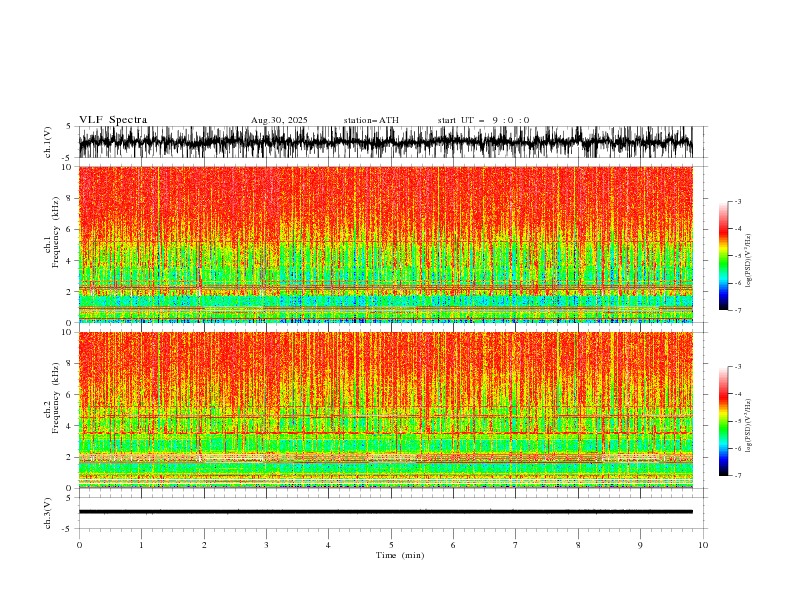This screenshot has height=612, width=792.
Task: Click the "Time (min)" axis label
Action: point(400,555)
